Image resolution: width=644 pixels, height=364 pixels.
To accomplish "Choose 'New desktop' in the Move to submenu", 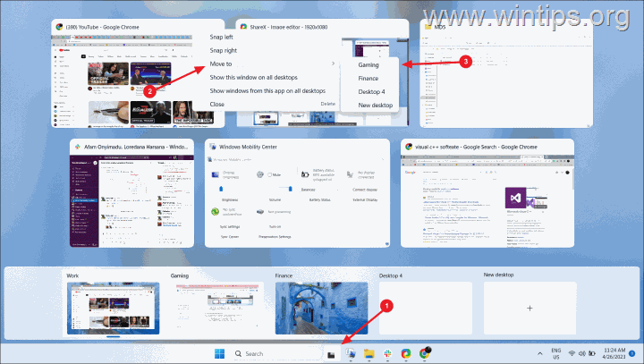I will point(375,106).
